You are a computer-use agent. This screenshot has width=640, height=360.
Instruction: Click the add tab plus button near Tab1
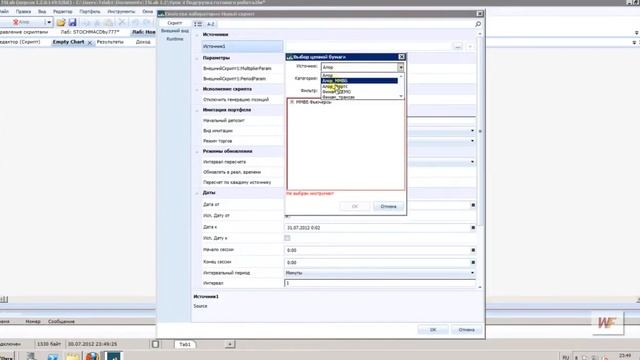click(230, 344)
